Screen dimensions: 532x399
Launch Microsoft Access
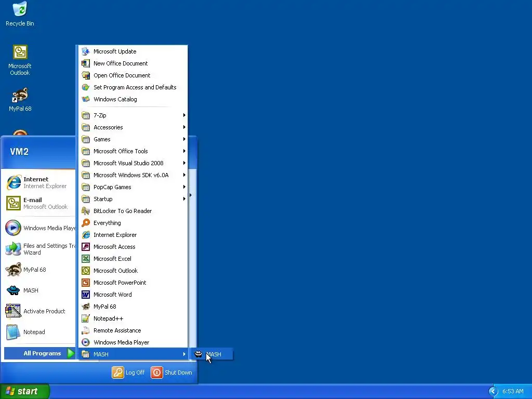coord(133,247)
